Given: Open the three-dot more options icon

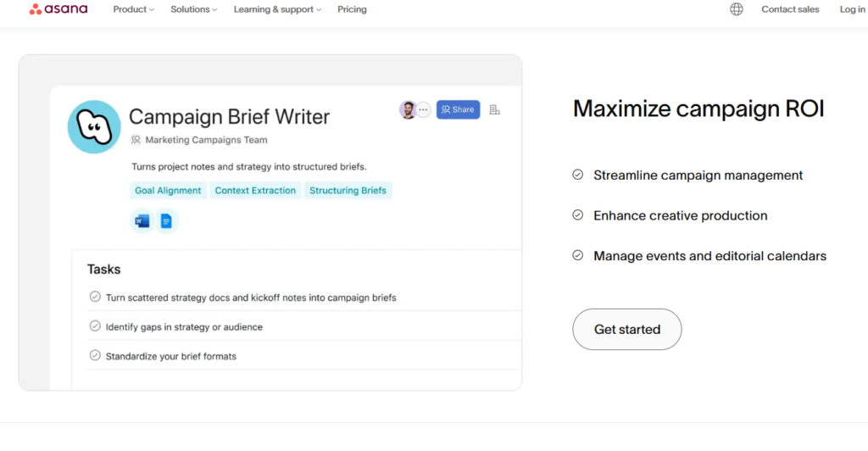Looking at the screenshot, I should click(x=423, y=109).
